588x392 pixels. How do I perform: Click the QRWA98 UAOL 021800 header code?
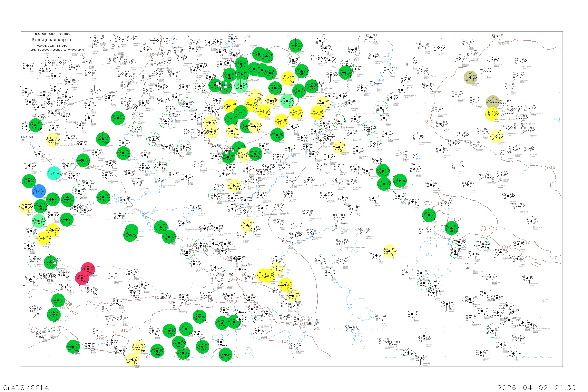[x=53, y=34]
